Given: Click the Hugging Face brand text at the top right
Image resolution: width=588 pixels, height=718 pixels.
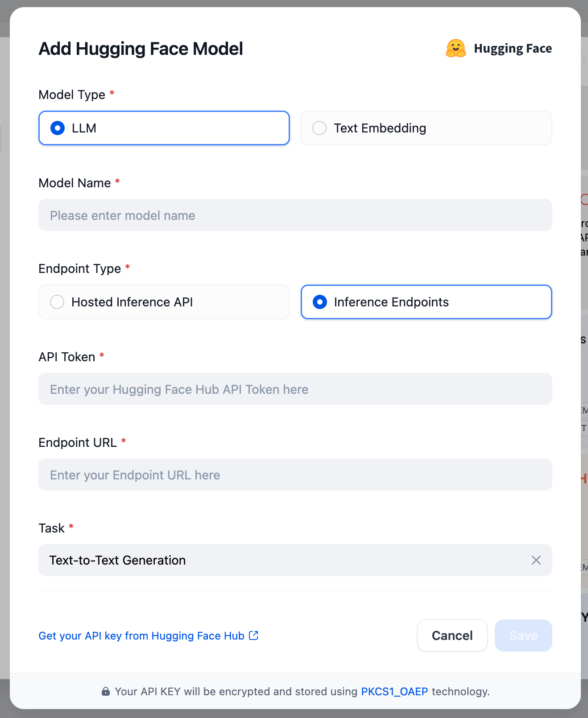Looking at the screenshot, I should [x=513, y=48].
